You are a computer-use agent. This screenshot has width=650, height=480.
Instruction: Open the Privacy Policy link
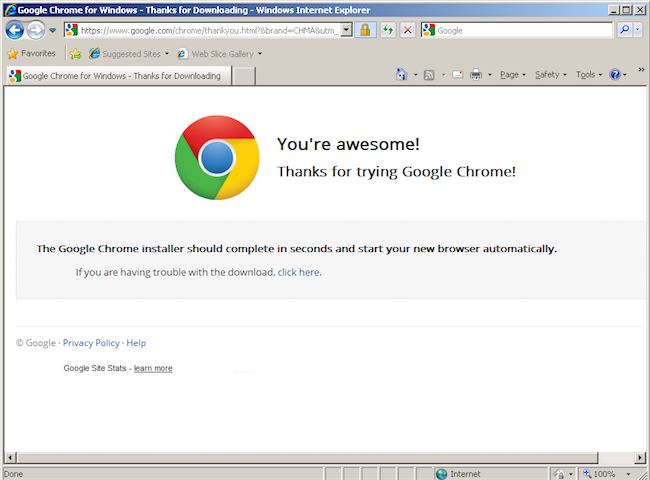(91, 343)
